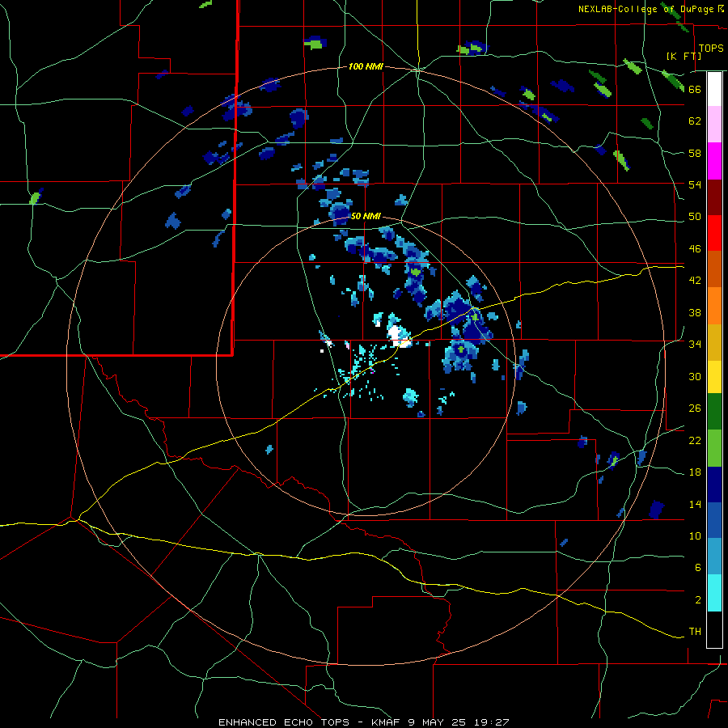The height and width of the screenshot is (728, 728).
Task: Click the light blue legend swatch between 6 and 10
Action: pos(714,557)
